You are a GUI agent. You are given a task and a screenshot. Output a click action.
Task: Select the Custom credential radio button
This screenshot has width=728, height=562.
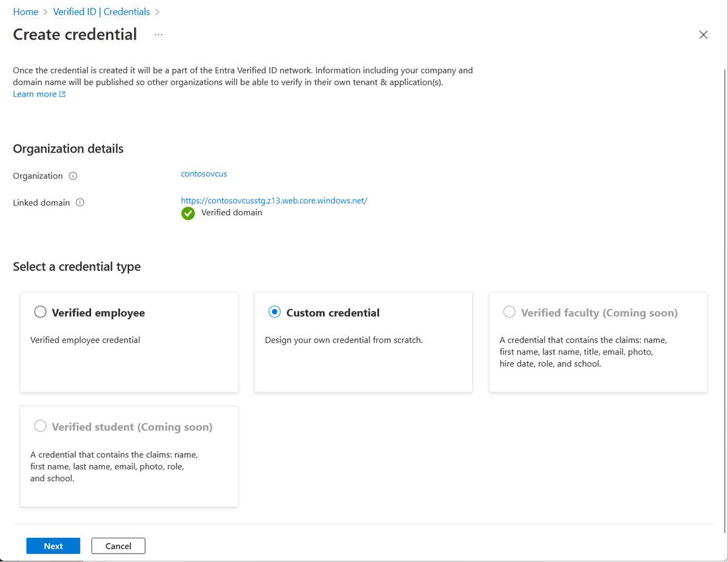point(274,312)
